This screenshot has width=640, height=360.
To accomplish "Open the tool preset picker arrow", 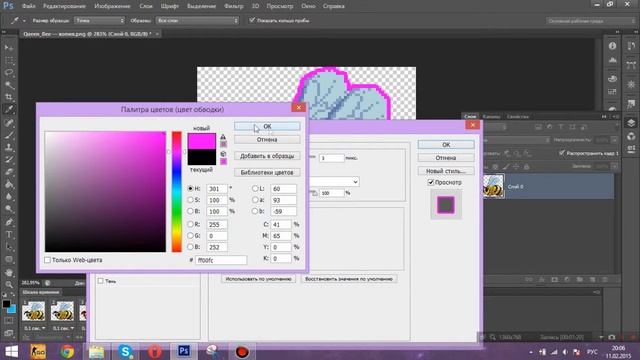I will pos(24,20).
